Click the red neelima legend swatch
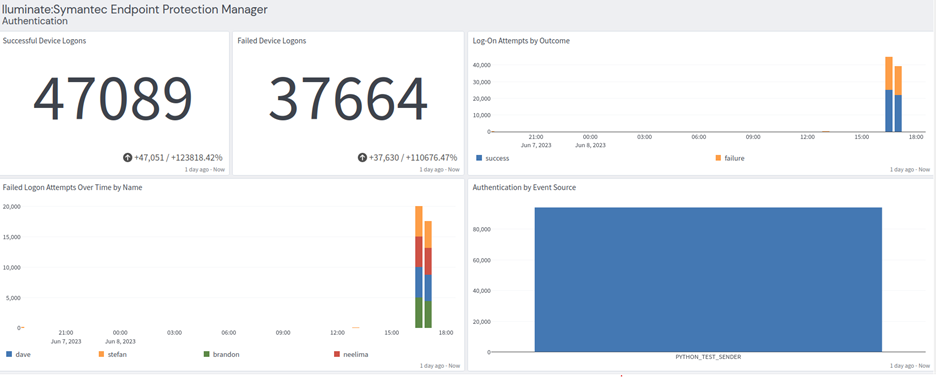The width and height of the screenshot is (936, 377). 337,354
